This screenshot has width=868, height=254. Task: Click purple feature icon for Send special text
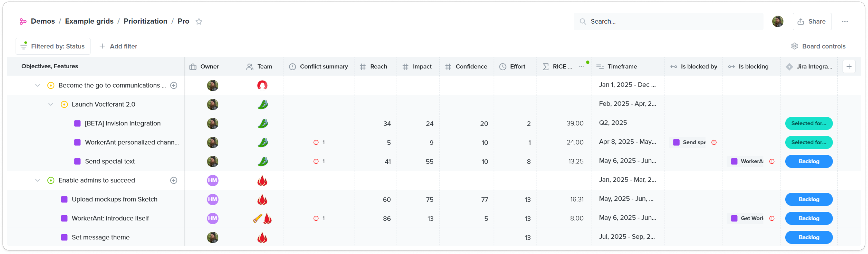click(x=77, y=161)
